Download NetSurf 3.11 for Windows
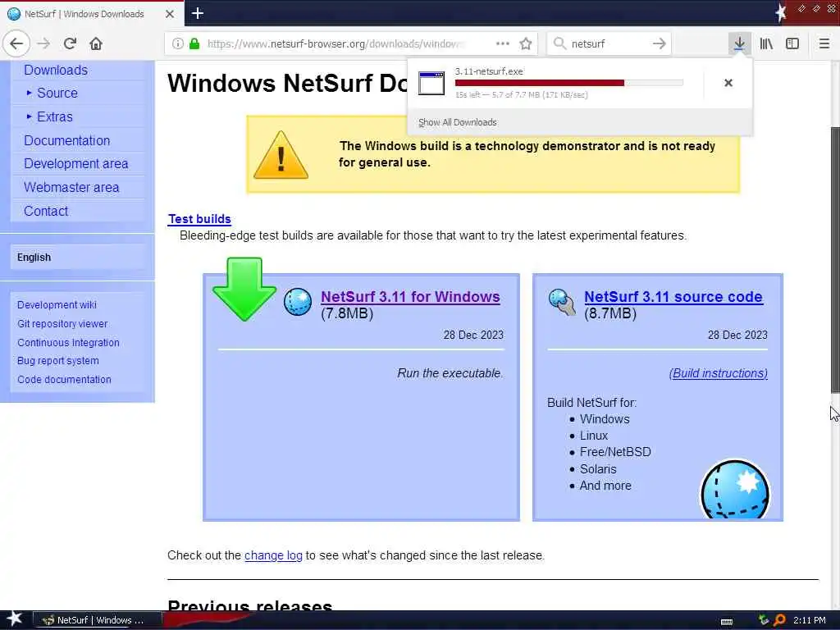The width and height of the screenshot is (840, 630). coord(410,297)
